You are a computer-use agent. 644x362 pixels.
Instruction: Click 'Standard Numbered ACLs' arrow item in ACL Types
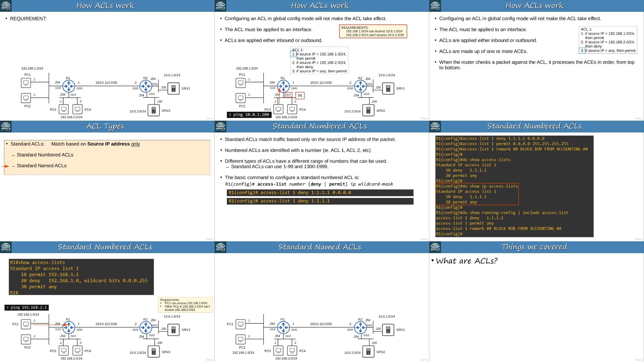click(x=45, y=155)
